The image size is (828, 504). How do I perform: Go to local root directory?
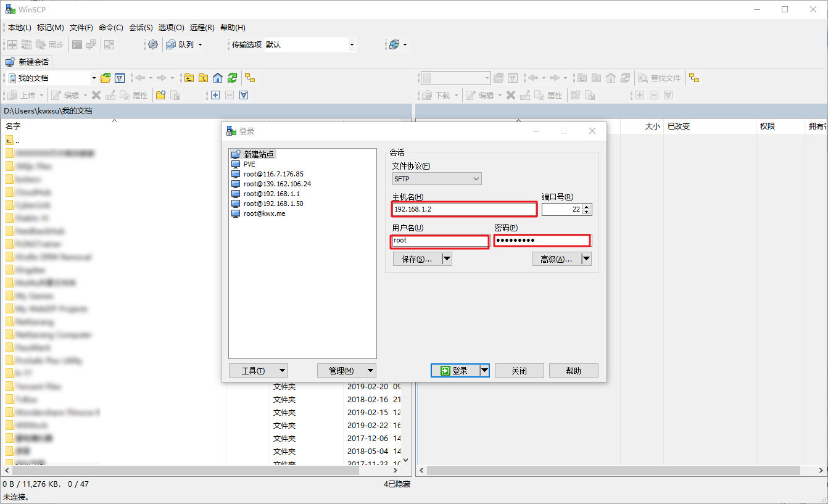(203, 78)
